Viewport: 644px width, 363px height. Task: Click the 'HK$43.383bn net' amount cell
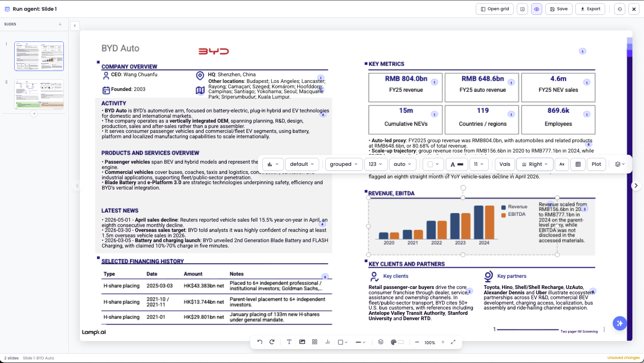coord(204,286)
